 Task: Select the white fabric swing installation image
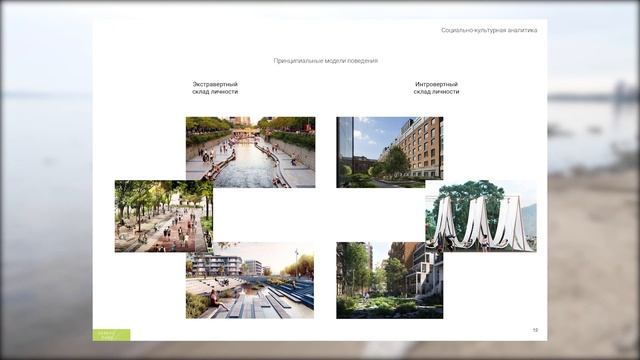(x=481, y=216)
